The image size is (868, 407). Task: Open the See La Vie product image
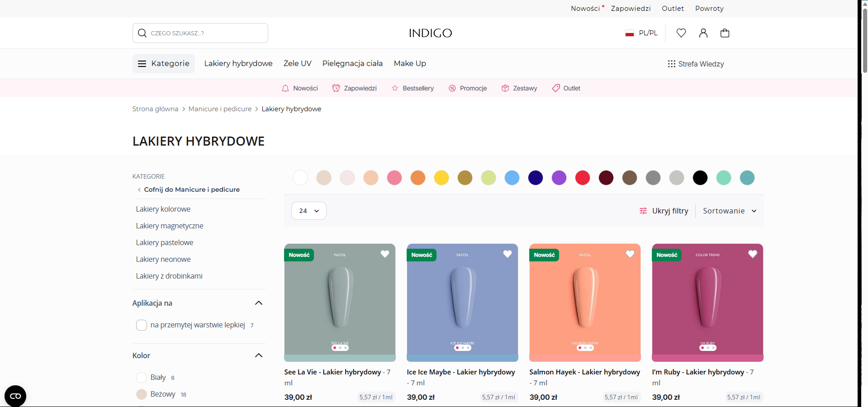pos(340,303)
